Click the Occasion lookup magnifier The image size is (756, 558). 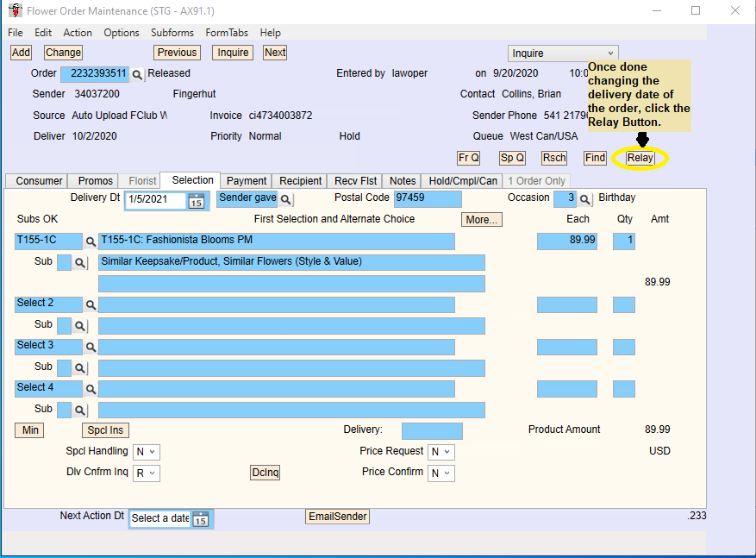click(584, 199)
